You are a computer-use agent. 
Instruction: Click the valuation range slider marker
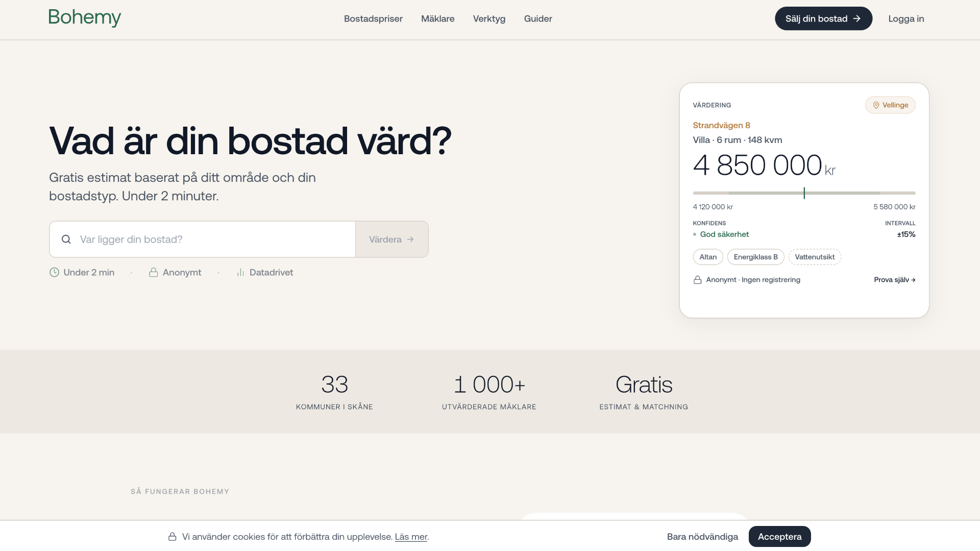pyautogui.click(x=804, y=193)
